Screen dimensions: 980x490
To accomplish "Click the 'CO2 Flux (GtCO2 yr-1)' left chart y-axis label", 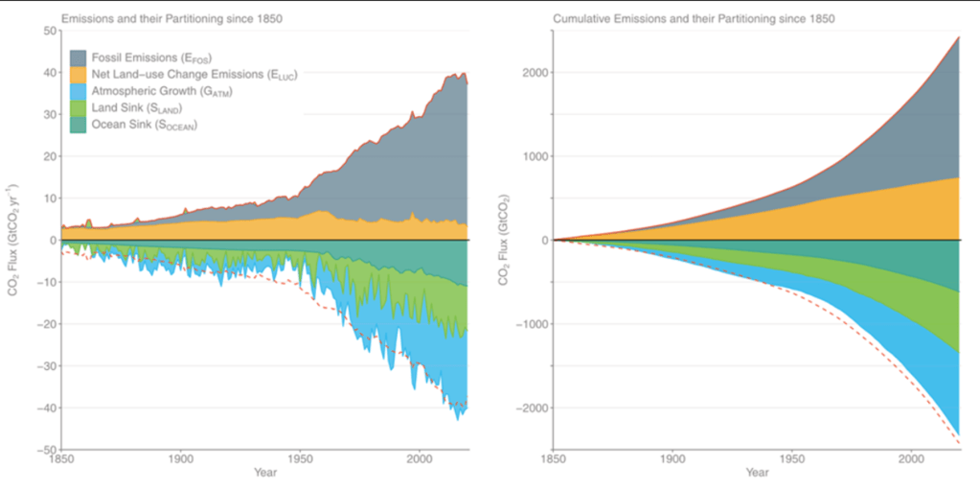I will coord(13,240).
